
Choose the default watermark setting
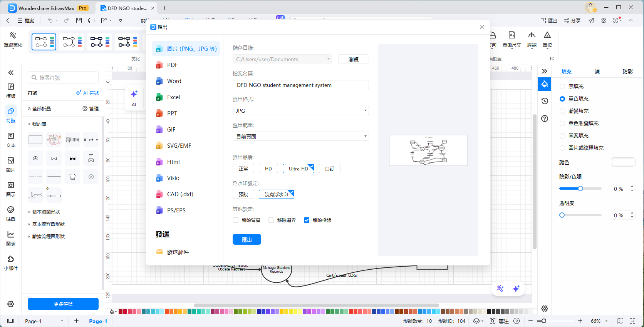[243, 194]
